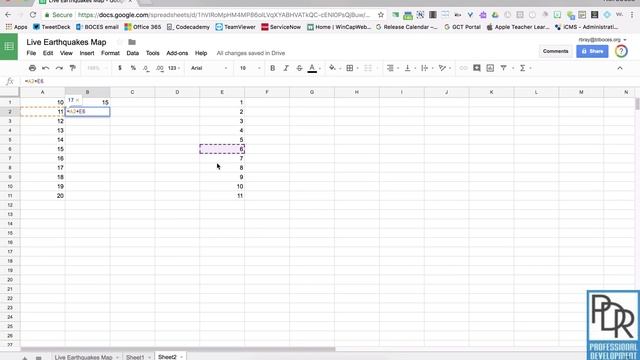Open the Sheet2 tab dropdown arrow
This screenshot has height=360, width=640.
coord(181,357)
